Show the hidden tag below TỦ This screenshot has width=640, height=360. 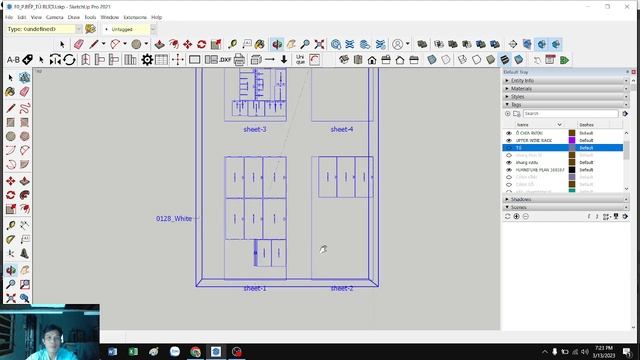click(x=509, y=155)
